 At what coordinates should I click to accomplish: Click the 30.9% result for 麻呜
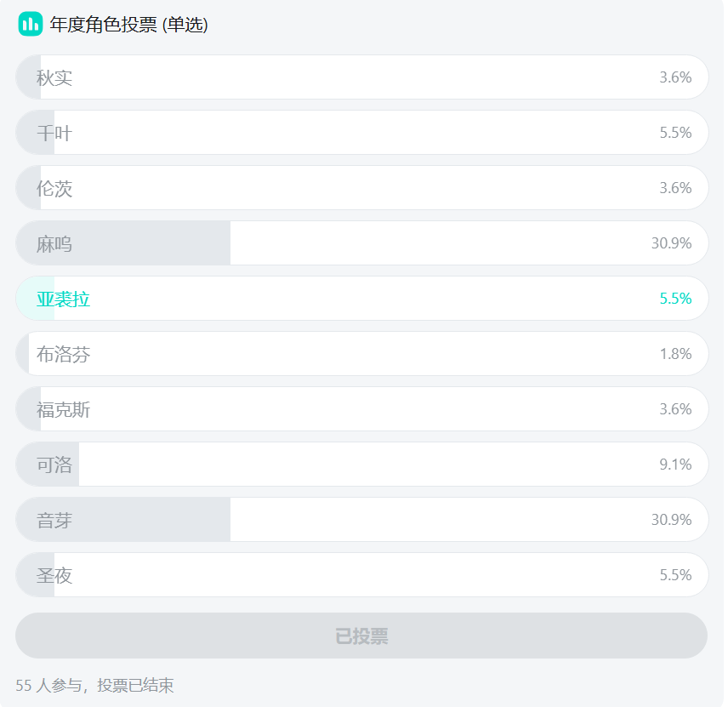pos(671,243)
